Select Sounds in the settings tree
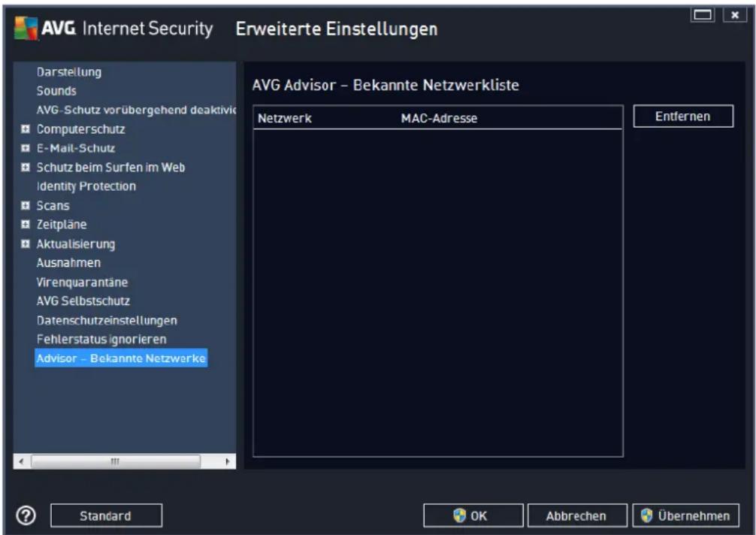 (x=56, y=91)
